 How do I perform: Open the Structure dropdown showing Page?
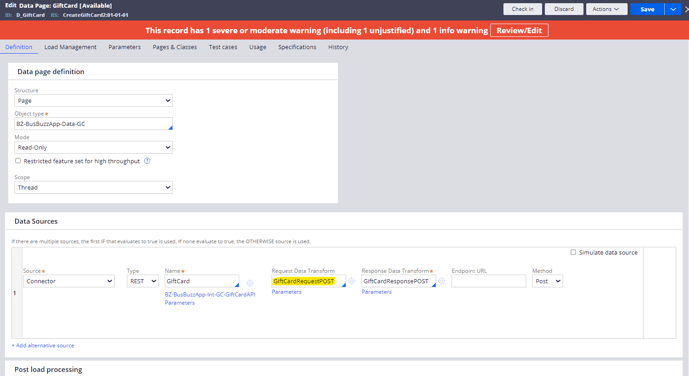(94, 101)
